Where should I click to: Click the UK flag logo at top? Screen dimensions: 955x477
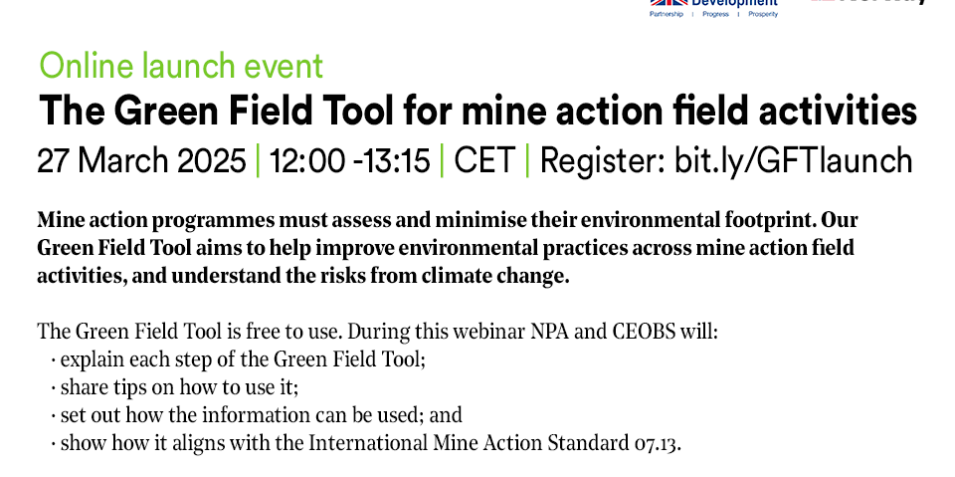pyautogui.click(x=667, y=3)
